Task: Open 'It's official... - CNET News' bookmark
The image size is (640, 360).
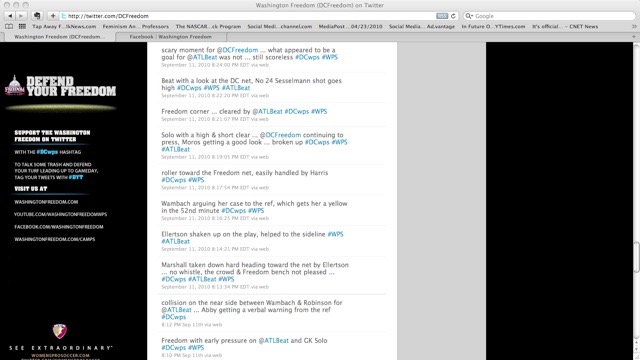Action: coord(565,26)
